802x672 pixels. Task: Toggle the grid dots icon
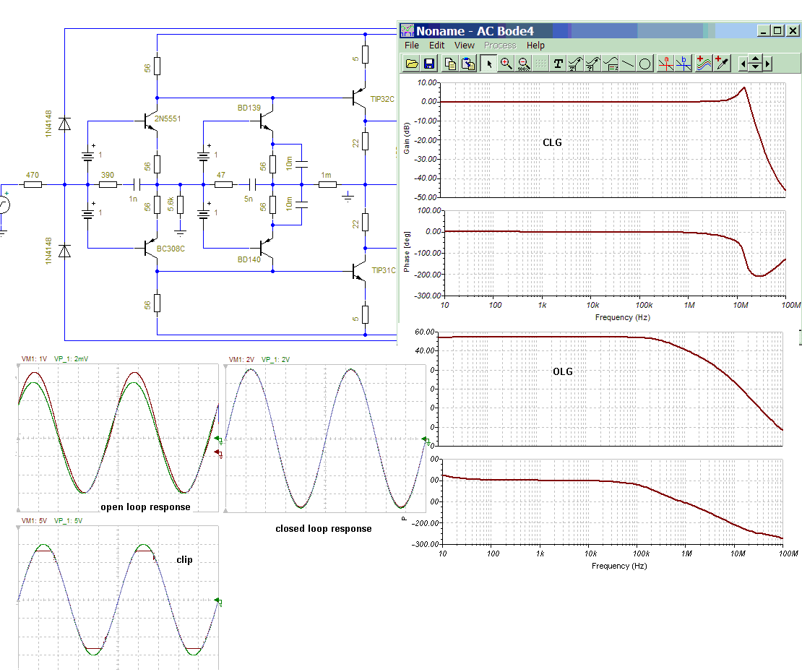(x=540, y=64)
